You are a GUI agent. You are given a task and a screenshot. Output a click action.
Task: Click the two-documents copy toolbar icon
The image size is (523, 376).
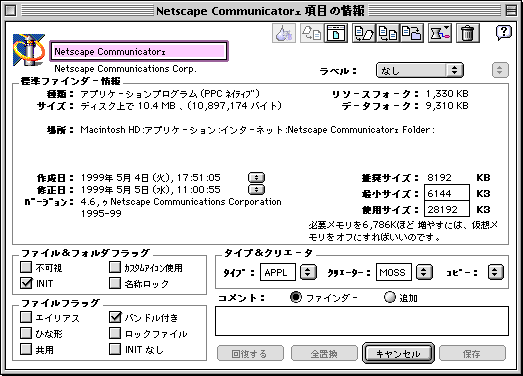pos(388,33)
